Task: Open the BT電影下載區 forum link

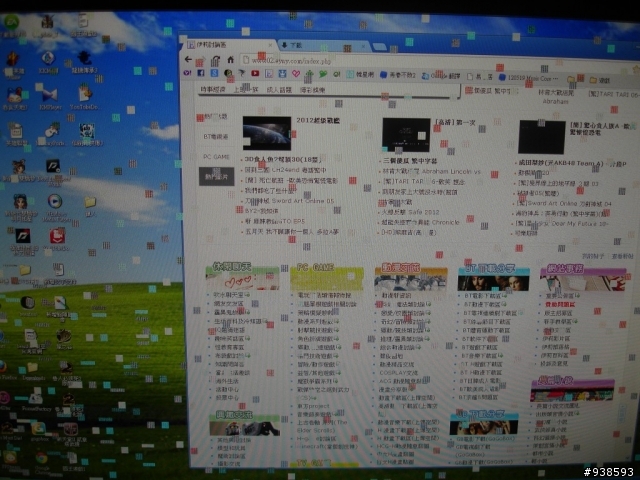Action: coord(482,296)
